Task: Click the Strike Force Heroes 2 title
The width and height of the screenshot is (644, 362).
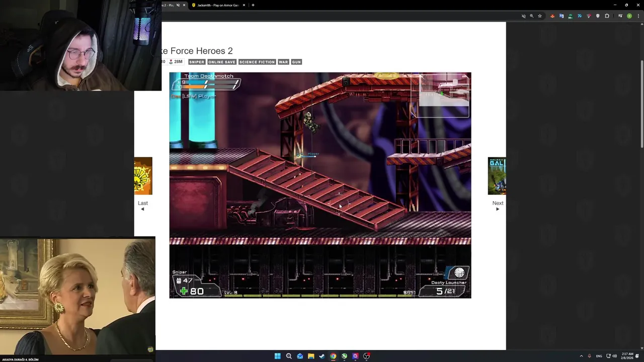Action: pyautogui.click(x=196, y=51)
